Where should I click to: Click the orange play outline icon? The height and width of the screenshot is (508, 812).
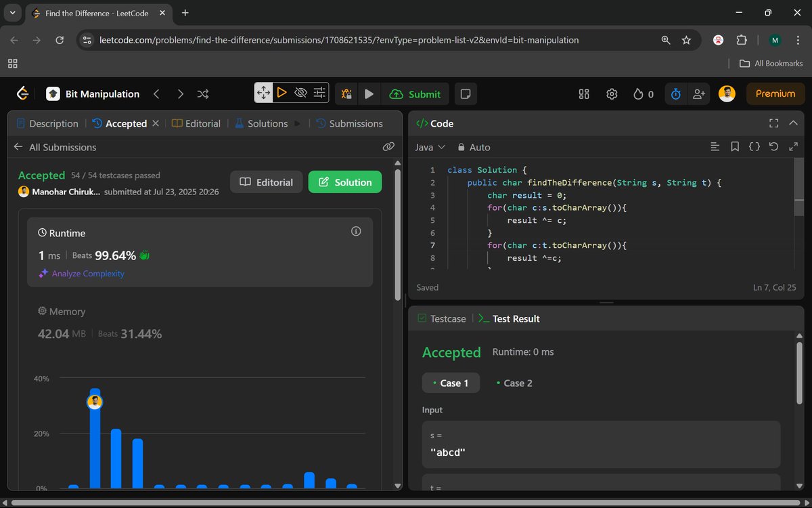point(282,93)
